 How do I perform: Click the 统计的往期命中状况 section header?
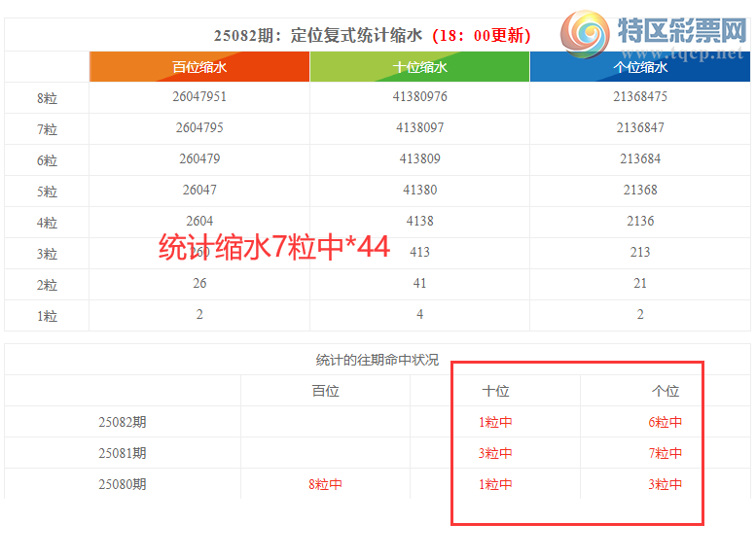[x=378, y=360]
